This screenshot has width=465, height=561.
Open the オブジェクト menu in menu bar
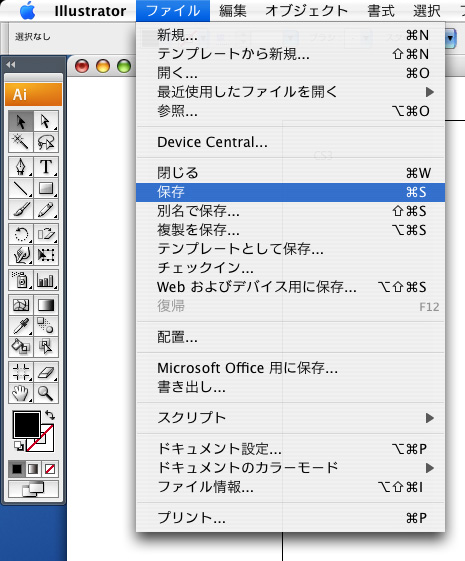click(307, 11)
